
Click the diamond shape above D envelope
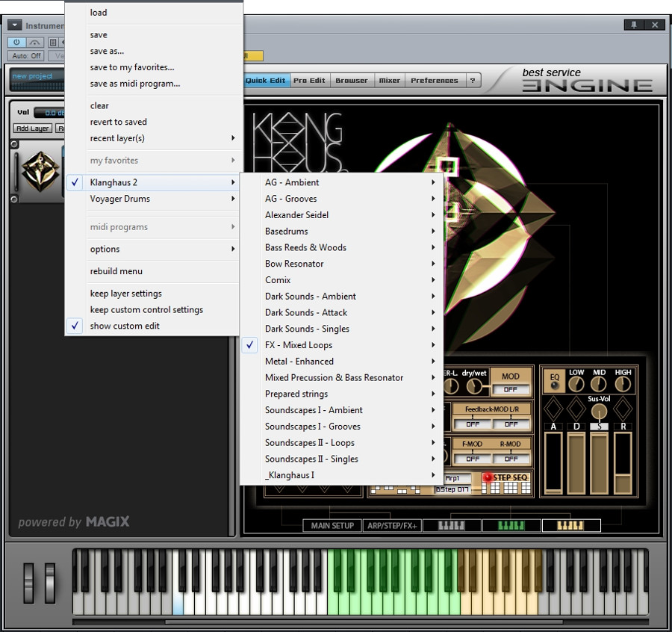576,409
